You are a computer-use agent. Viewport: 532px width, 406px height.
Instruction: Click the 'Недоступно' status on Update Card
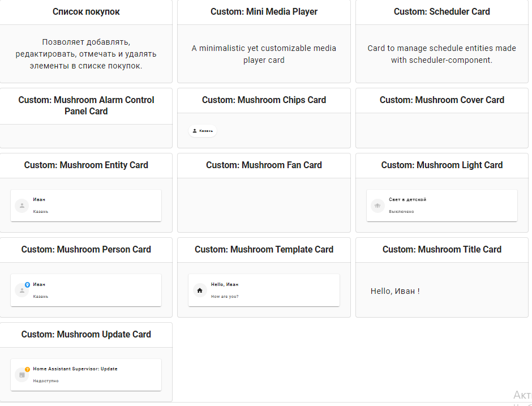(x=46, y=381)
